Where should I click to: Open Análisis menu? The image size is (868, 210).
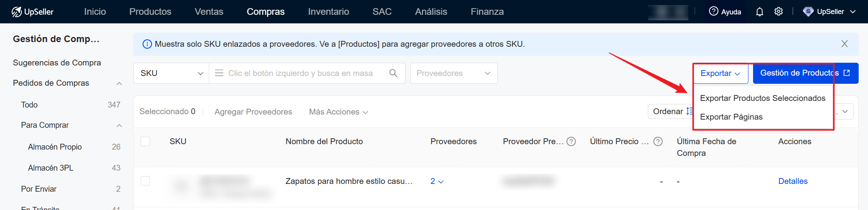(x=431, y=12)
